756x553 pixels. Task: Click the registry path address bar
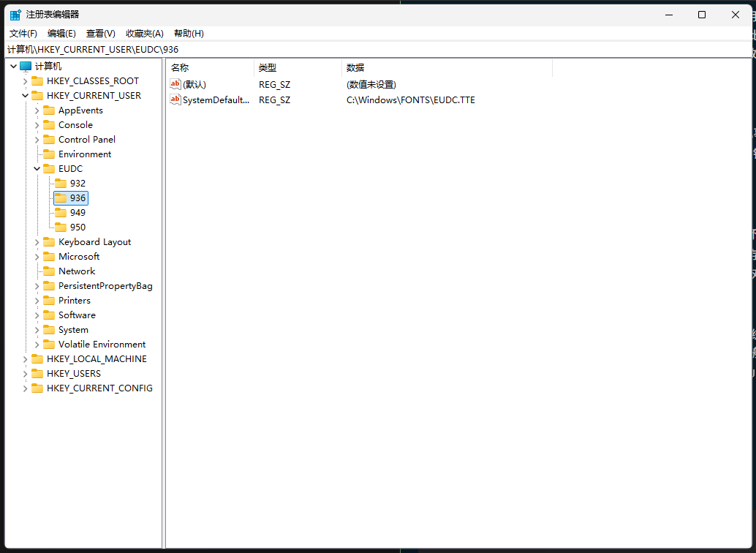coord(379,49)
